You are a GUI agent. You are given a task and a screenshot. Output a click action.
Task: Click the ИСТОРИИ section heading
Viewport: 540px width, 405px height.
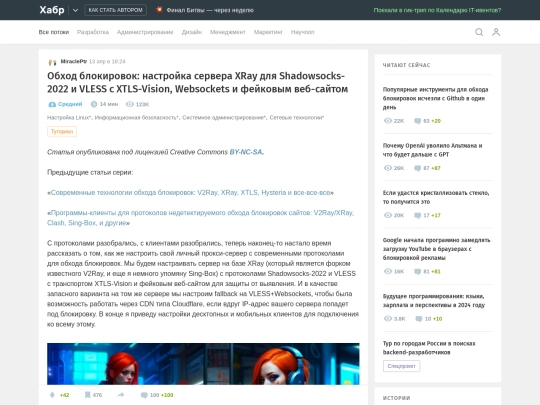tap(396, 398)
